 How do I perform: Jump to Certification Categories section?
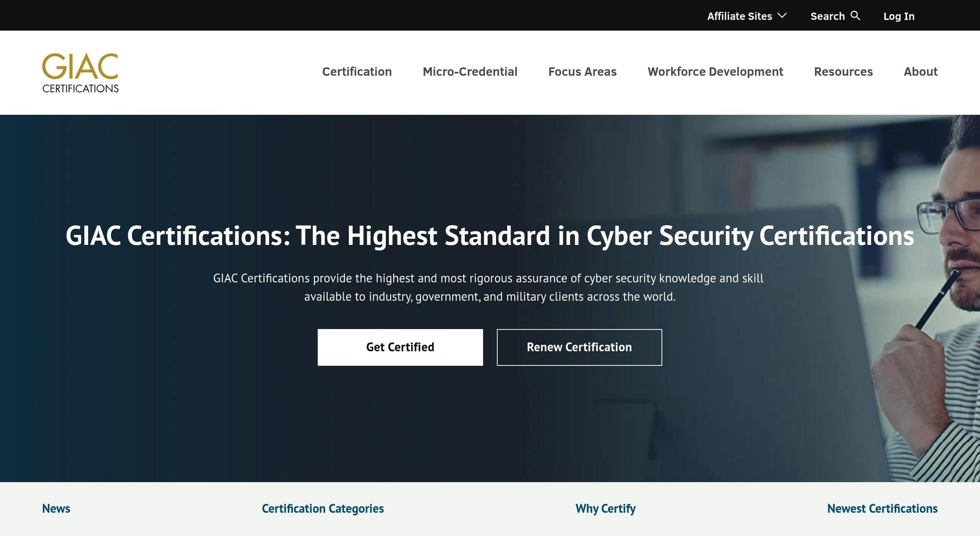323,508
